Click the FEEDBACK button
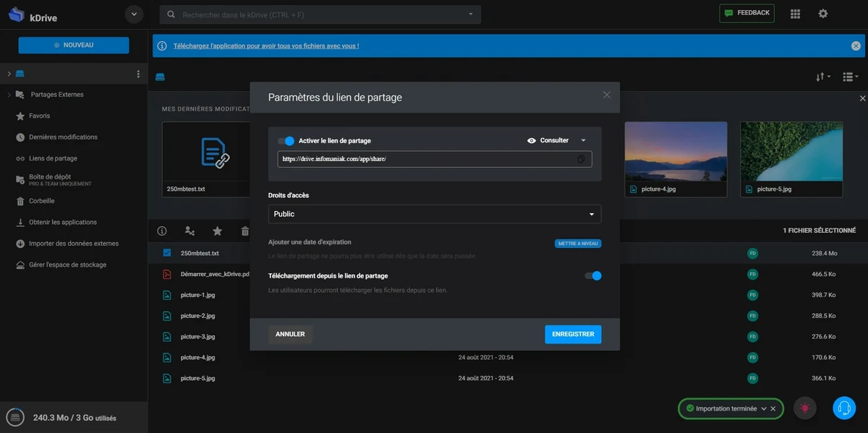Image resolution: width=868 pixels, height=433 pixels. click(746, 13)
